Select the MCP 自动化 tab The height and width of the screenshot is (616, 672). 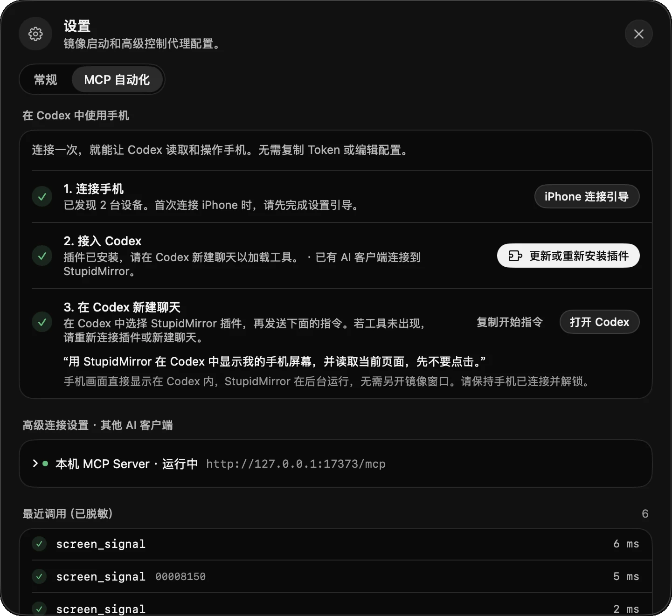(117, 80)
